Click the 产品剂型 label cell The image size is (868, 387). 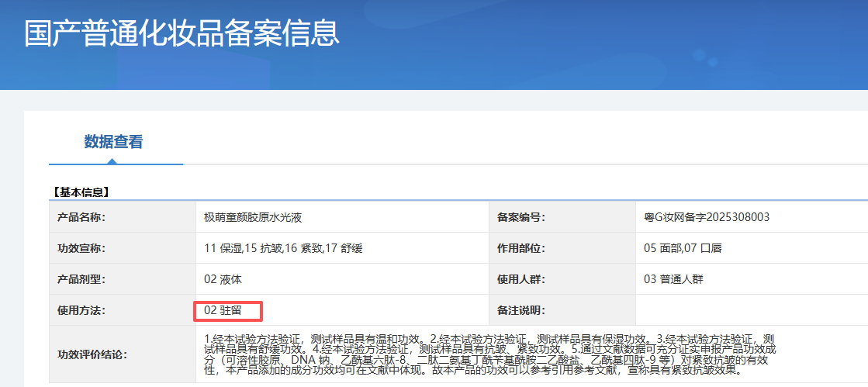81,279
